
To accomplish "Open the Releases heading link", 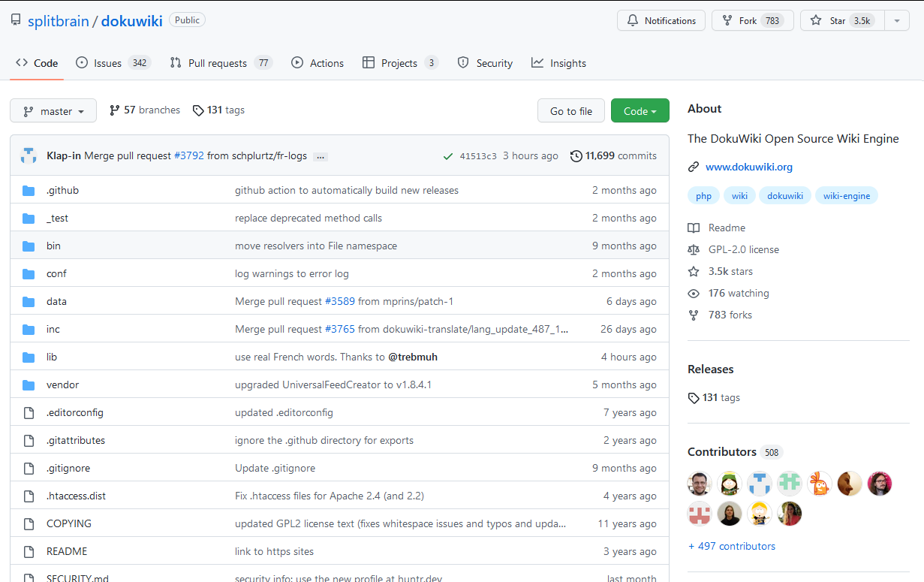I will (x=711, y=369).
